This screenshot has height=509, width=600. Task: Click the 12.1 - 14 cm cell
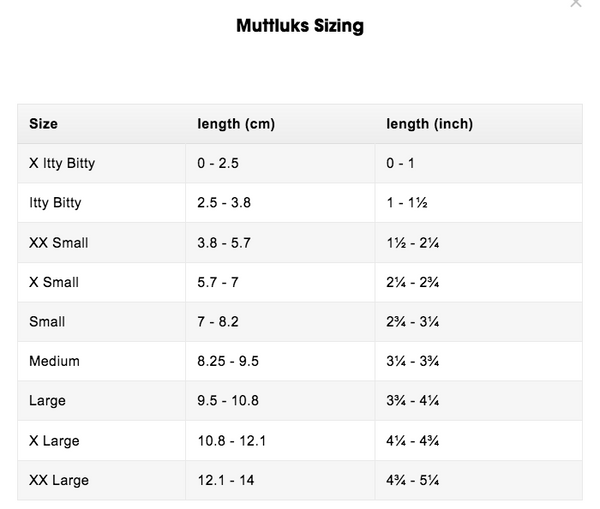(x=280, y=480)
